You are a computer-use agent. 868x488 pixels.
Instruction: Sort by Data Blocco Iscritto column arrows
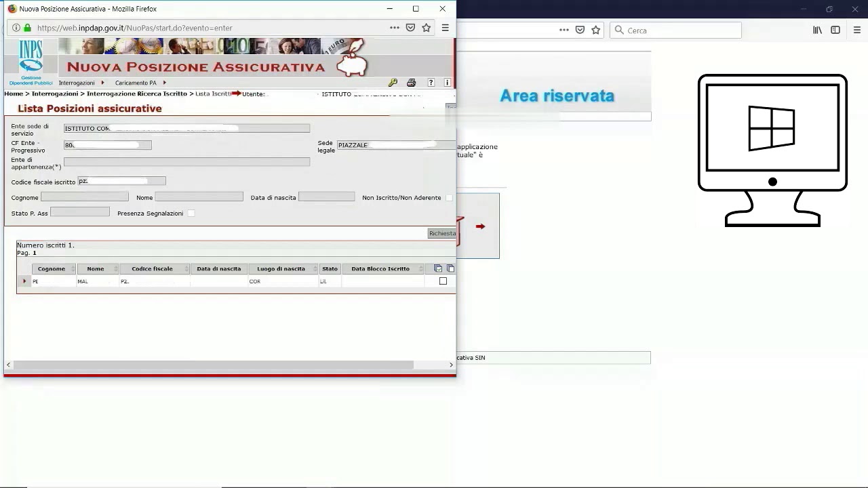(x=421, y=269)
